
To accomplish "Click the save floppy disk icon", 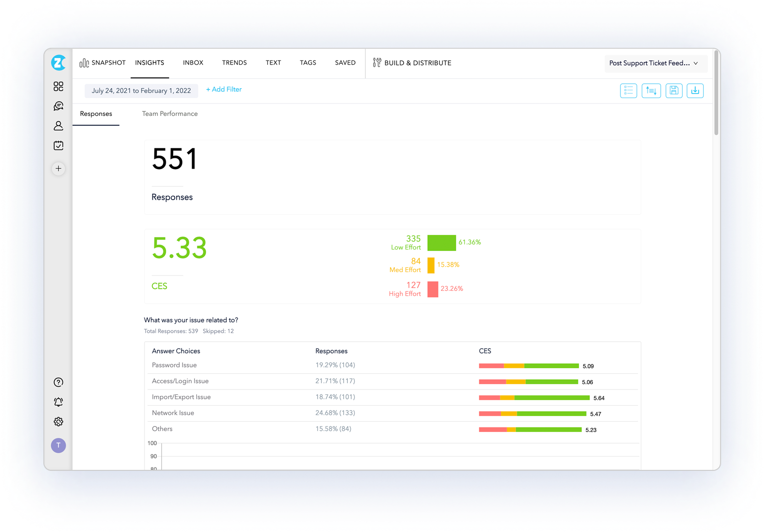I will coord(674,91).
